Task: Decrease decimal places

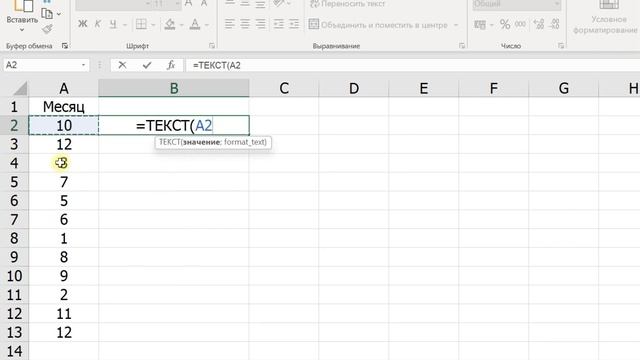Action: click(554, 24)
